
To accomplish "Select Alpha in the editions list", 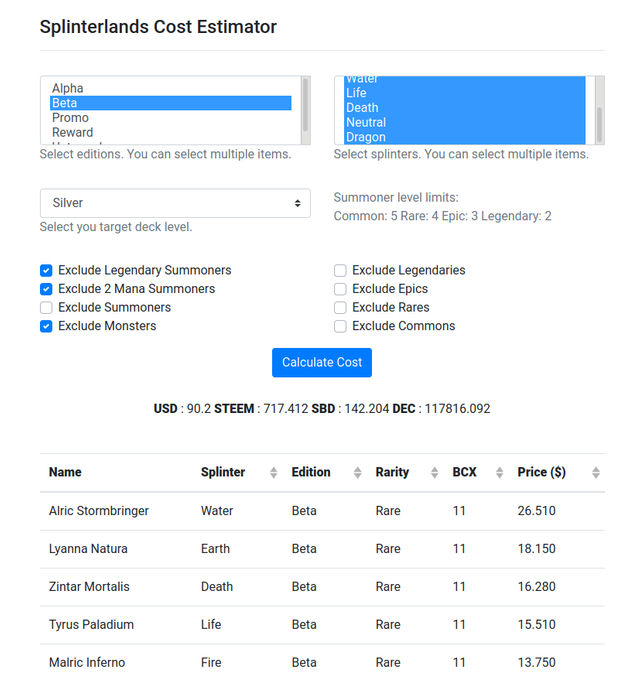I will (171, 88).
